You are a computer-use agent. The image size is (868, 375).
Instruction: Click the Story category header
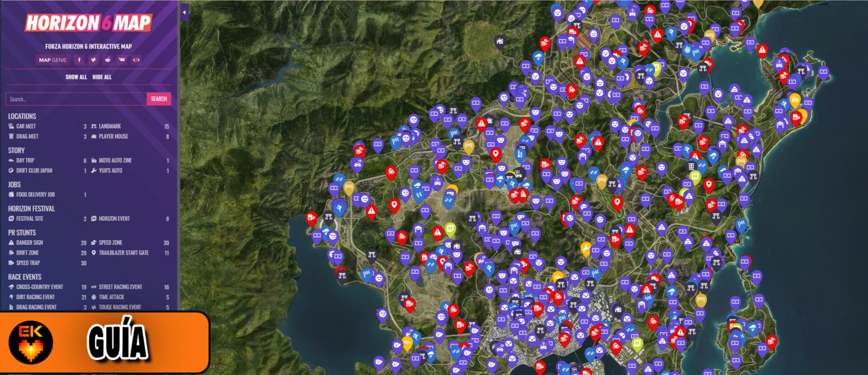16,150
